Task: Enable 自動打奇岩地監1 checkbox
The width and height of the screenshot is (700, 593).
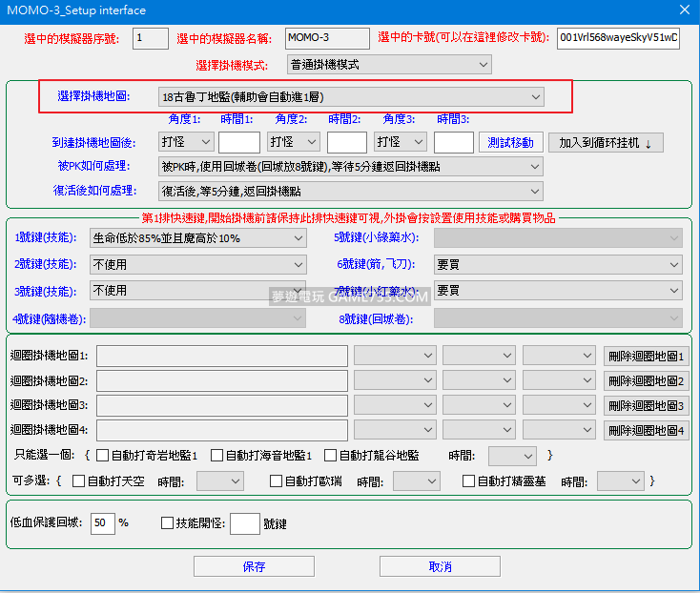Action: [x=103, y=456]
